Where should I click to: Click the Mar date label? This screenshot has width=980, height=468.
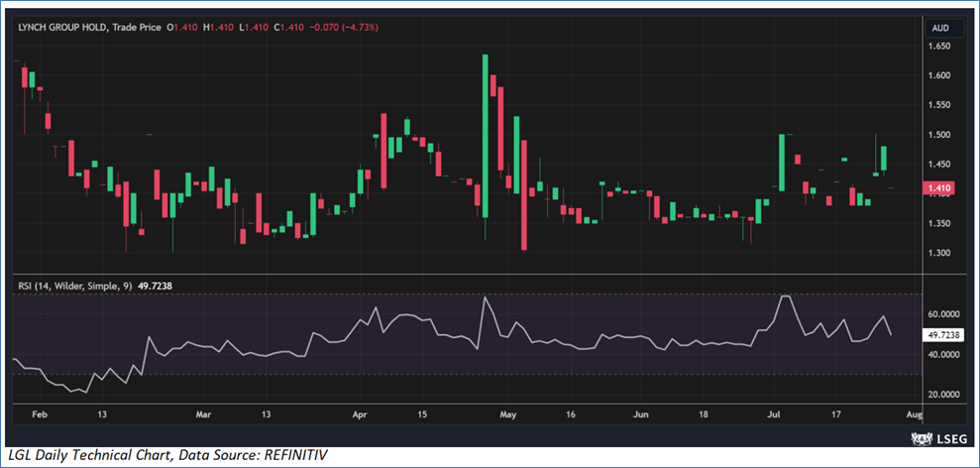click(x=204, y=414)
